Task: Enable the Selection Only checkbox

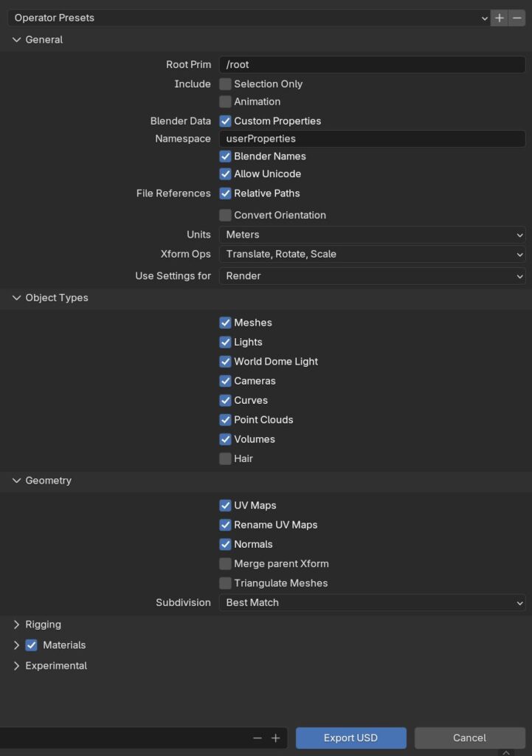Action: pyautogui.click(x=226, y=84)
